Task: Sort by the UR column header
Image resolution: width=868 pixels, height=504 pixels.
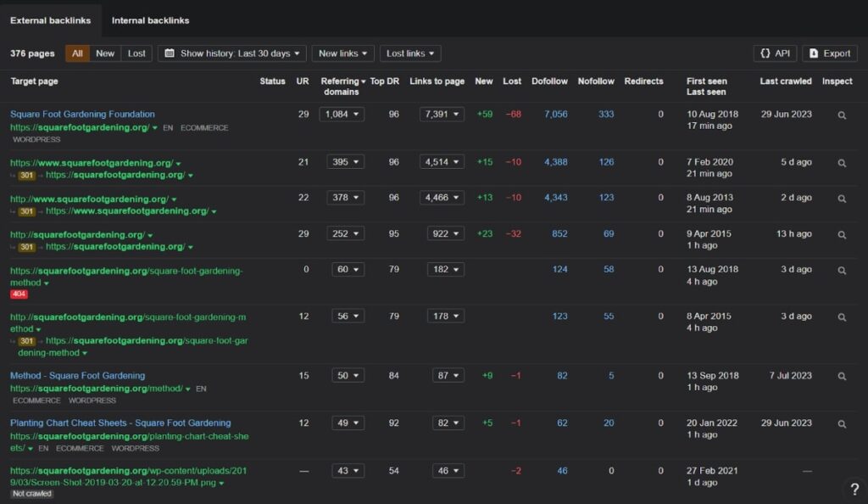Action: [303, 81]
